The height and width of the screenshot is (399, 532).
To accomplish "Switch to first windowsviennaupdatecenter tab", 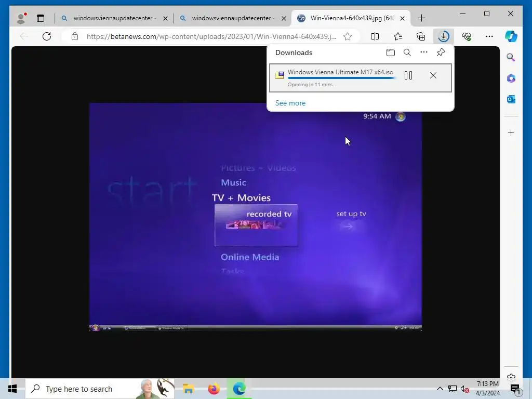I will [115, 18].
